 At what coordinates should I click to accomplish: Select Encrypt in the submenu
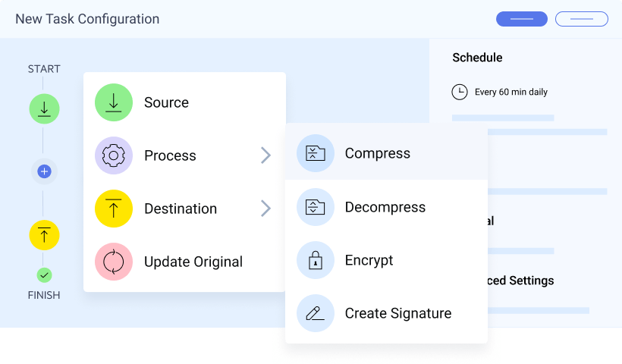(369, 260)
